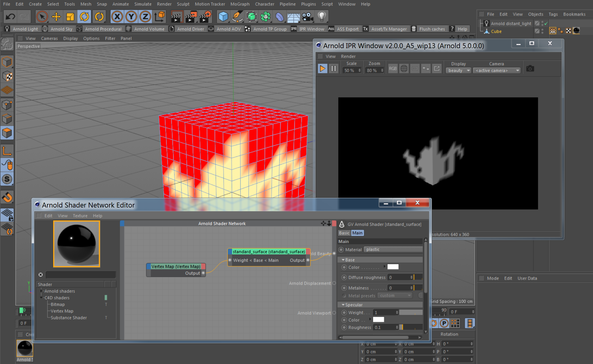Collapse the Specular section
Image resolution: width=593 pixels, height=364 pixels.
point(343,305)
